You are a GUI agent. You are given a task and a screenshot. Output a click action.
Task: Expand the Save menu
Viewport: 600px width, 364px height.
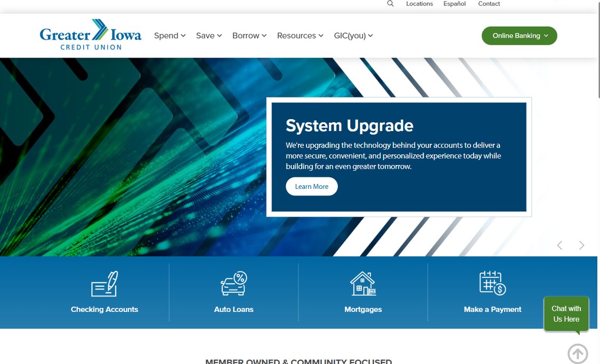(x=209, y=36)
